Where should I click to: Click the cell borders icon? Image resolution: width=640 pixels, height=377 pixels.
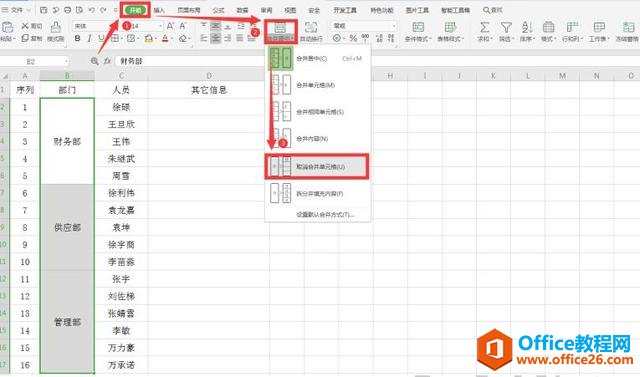tap(115, 38)
